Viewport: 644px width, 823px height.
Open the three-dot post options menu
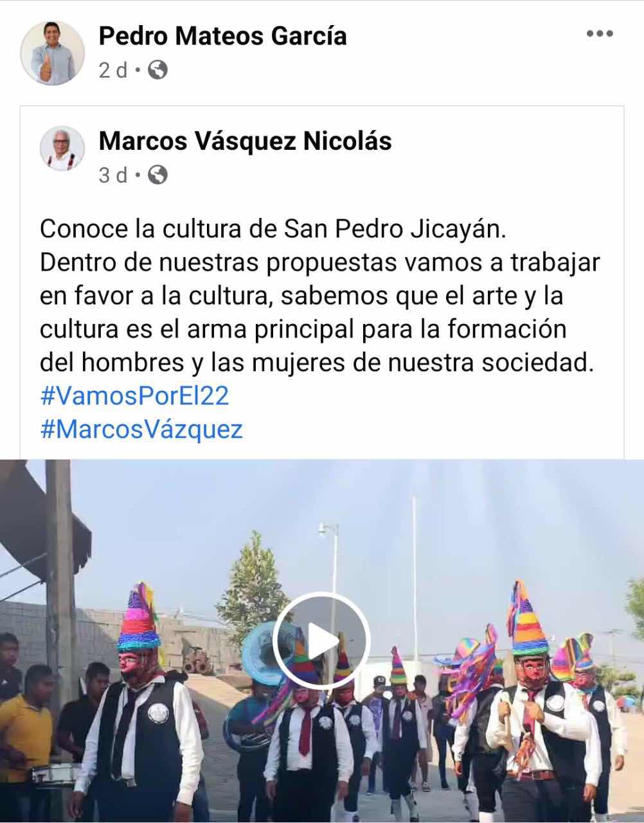[600, 34]
